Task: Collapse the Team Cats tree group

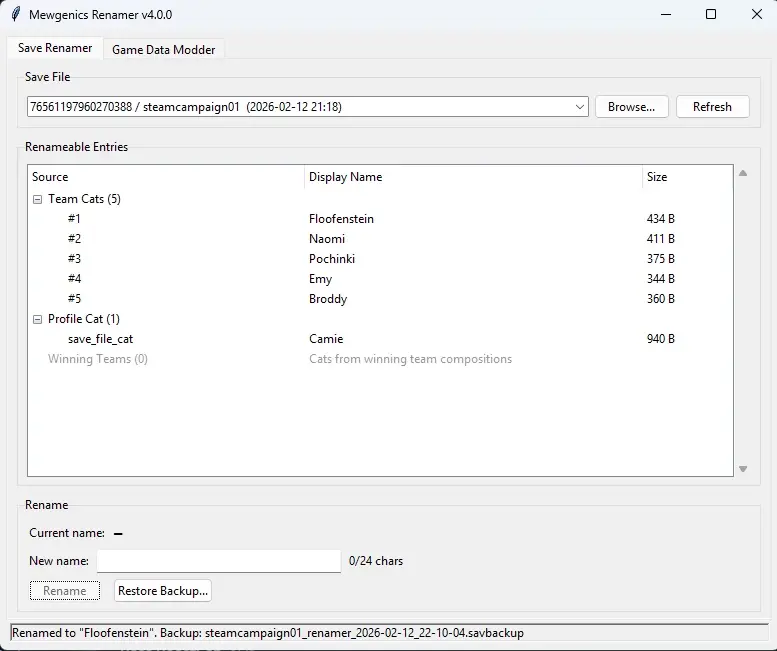Action: (37, 199)
